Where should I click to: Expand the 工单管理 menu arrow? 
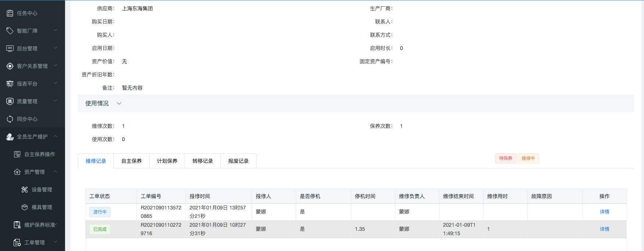click(x=55, y=242)
